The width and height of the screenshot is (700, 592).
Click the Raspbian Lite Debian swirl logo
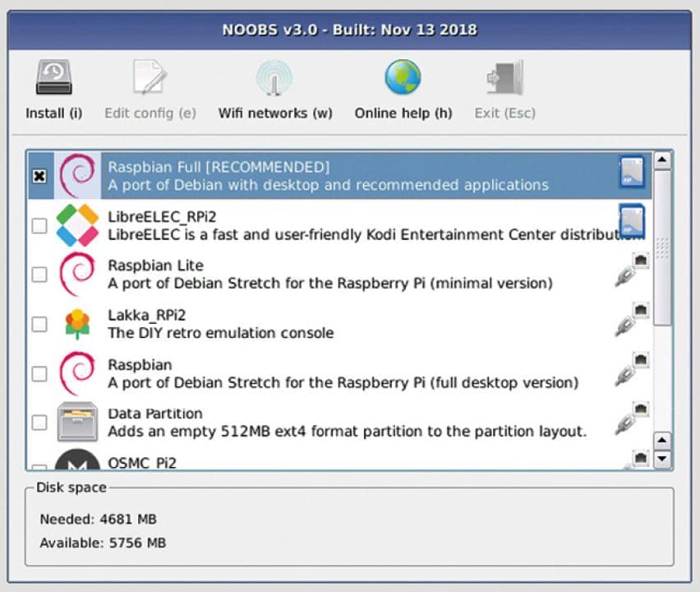tap(77, 275)
